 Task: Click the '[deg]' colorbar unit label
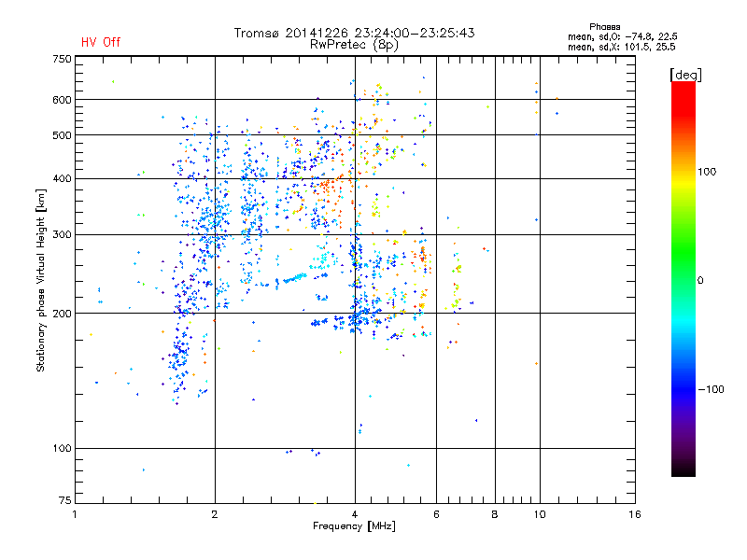click(x=685, y=75)
